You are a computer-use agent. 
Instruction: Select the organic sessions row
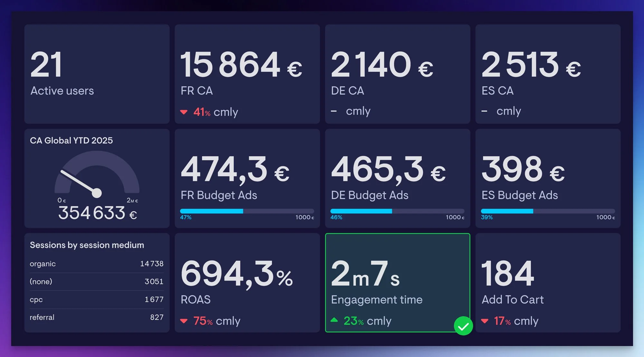[97, 264]
